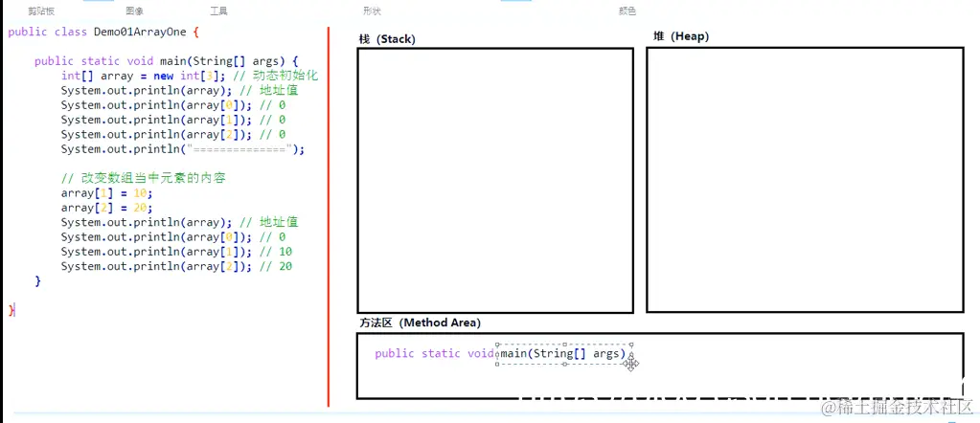
Task: Click the 'println(array[2]); // 0' line
Action: [173, 134]
